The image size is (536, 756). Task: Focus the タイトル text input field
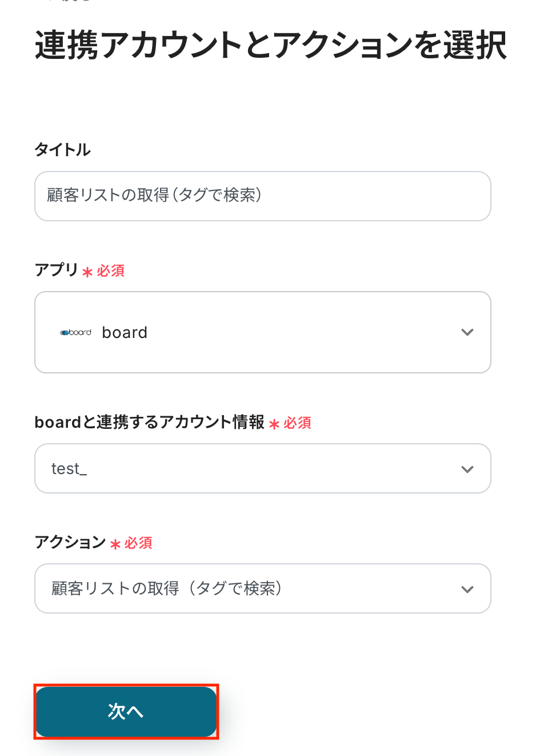tap(263, 196)
